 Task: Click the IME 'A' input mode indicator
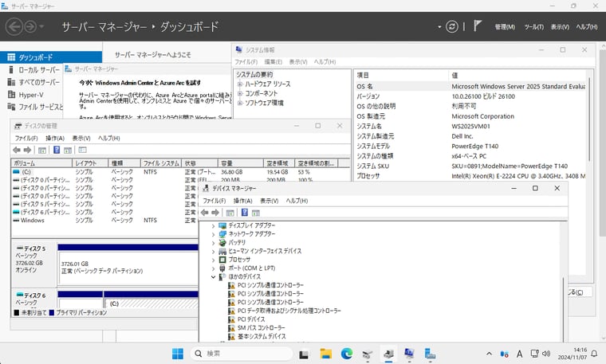(519, 354)
